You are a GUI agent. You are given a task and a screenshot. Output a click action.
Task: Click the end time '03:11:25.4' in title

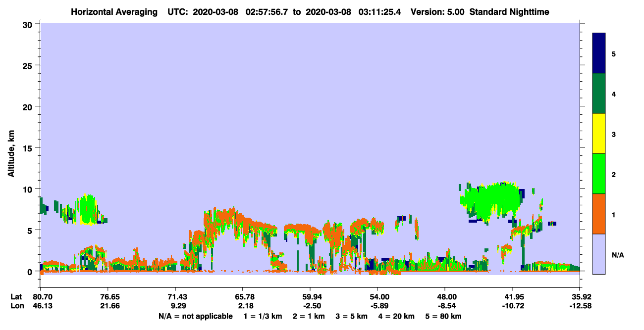click(380, 11)
